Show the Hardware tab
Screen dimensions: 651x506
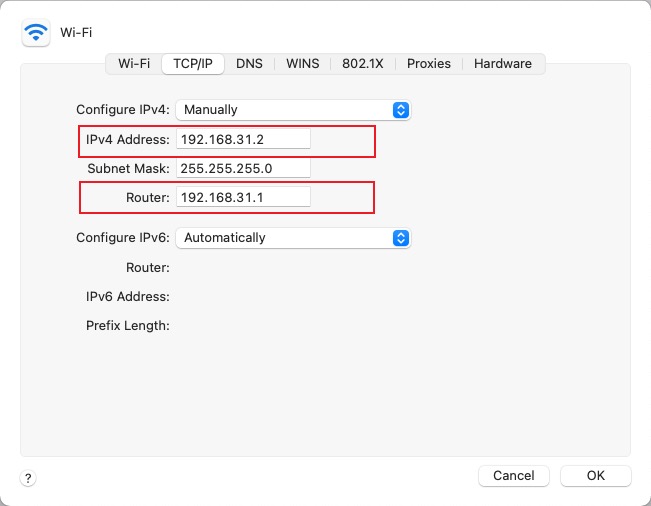(x=503, y=64)
